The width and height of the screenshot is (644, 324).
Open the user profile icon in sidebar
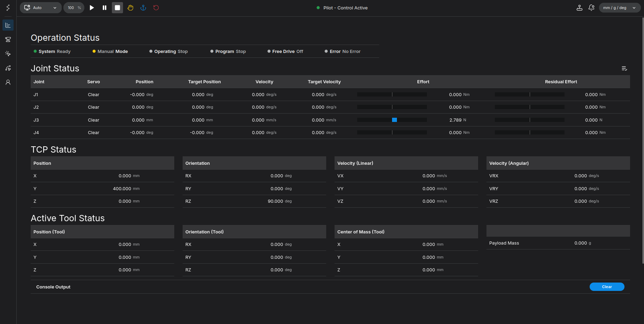click(8, 82)
